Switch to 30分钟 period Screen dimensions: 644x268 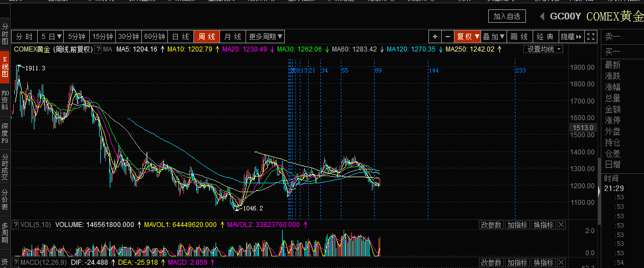click(x=128, y=37)
